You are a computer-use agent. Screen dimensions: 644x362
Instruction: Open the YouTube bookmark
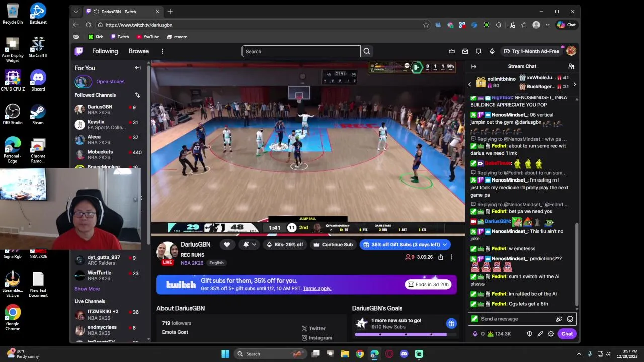(148, 37)
